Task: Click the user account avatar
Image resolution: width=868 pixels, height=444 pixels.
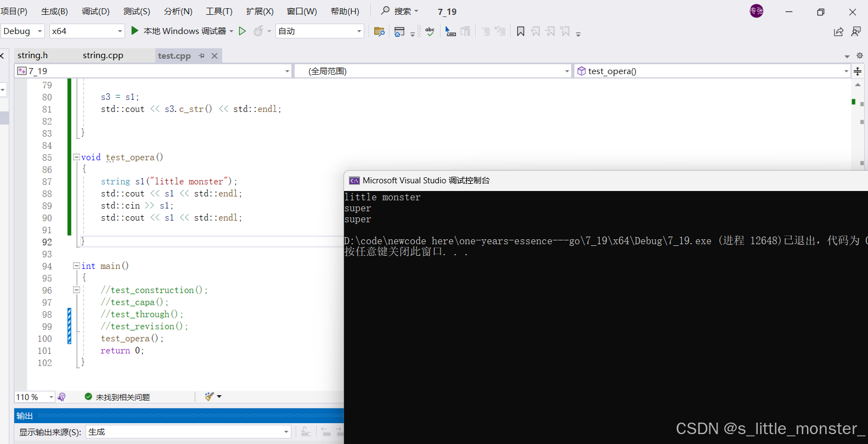Action: (757, 11)
